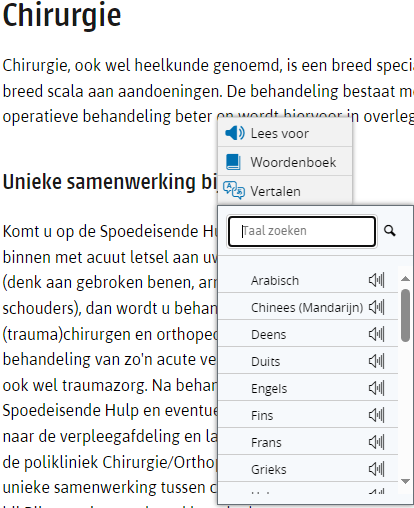
Task: Play audio icon next to Arabisch
Action: pyautogui.click(x=377, y=280)
